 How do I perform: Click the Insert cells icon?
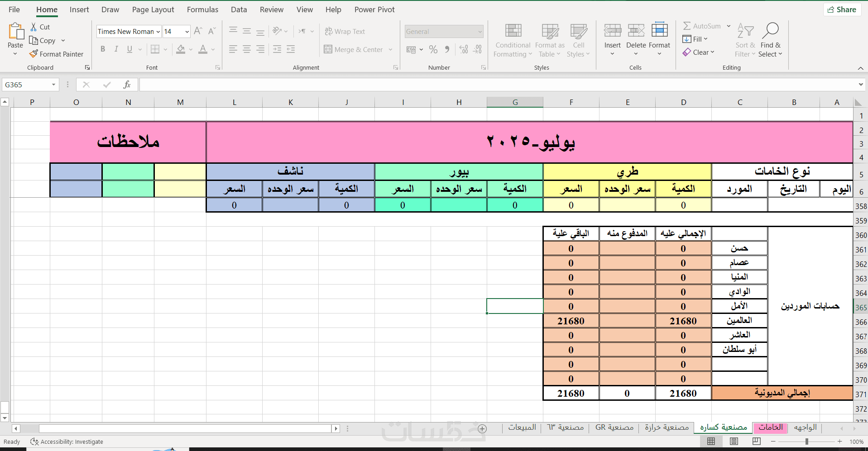pos(612,31)
